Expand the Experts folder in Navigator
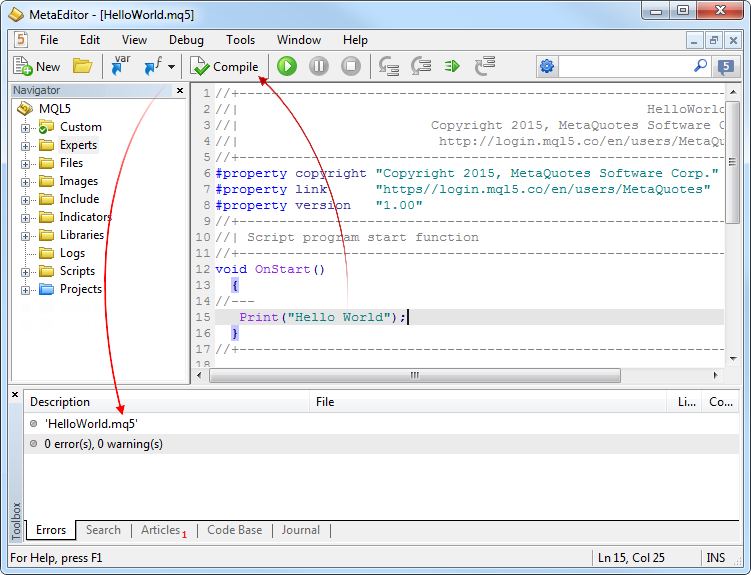The width and height of the screenshot is (751, 575). pyautogui.click(x=26, y=145)
